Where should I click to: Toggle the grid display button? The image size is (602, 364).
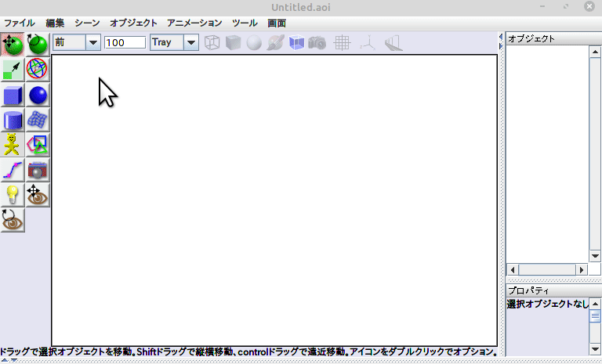(x=342, y=42)
